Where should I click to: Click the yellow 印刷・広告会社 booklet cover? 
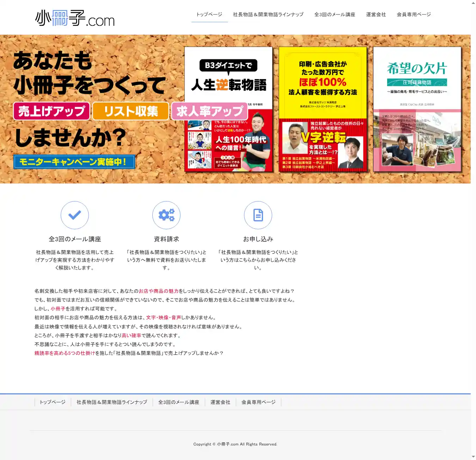pyautogui.click(x=323, y=109)
